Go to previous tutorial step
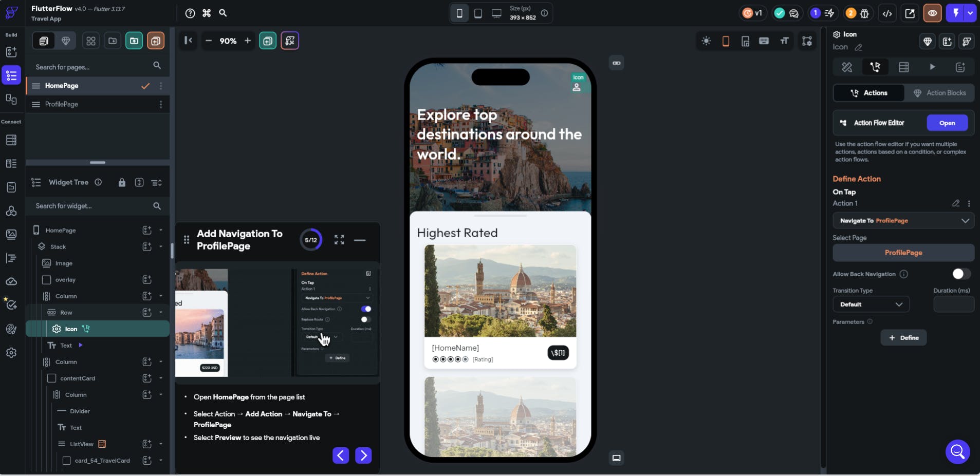 pyautogui.click(x=341, y=455)
